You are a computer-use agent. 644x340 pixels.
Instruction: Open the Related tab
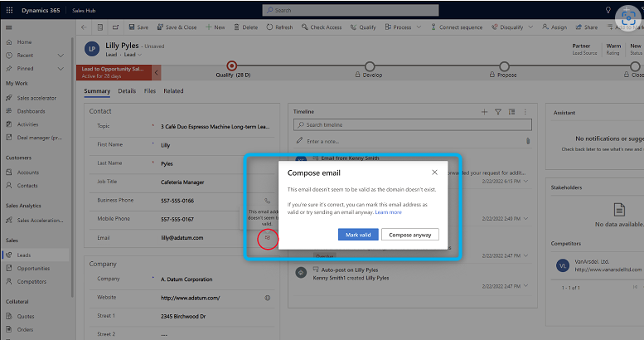[173, 91]
